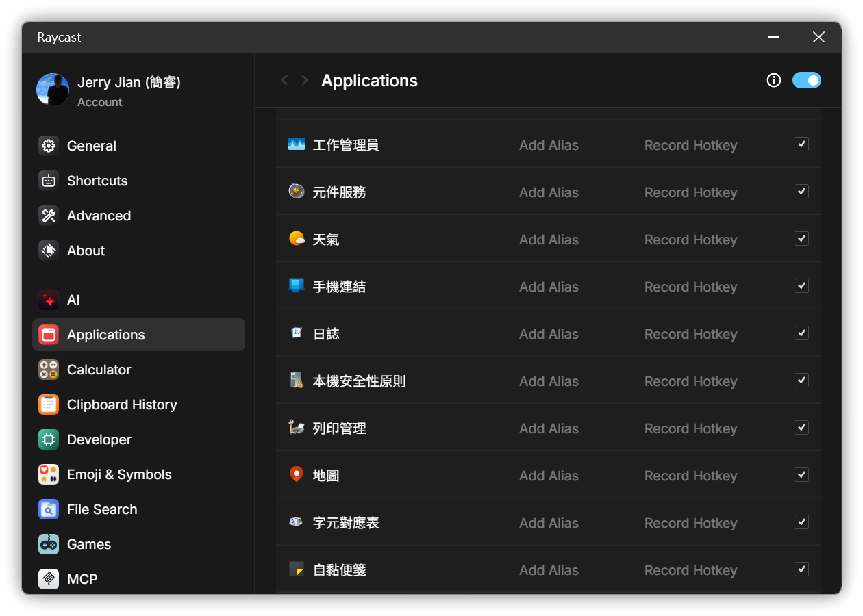Uncheck the 自黏便箋 checkbox
The height and width of the screenshot is (616, 863).
click(801, 569)
